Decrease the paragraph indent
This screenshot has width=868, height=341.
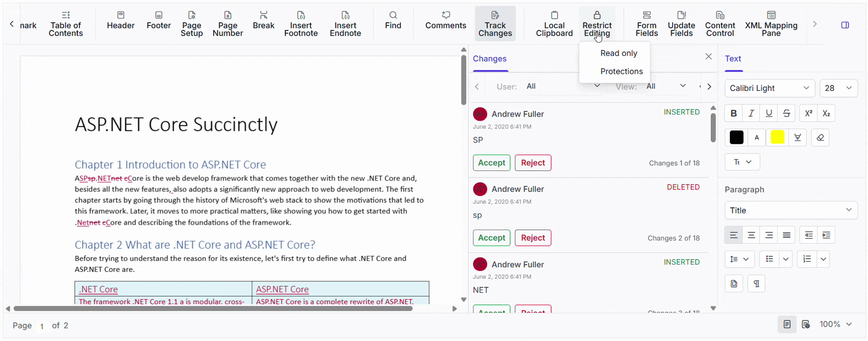pyautogui.click(x=809, y=235)
